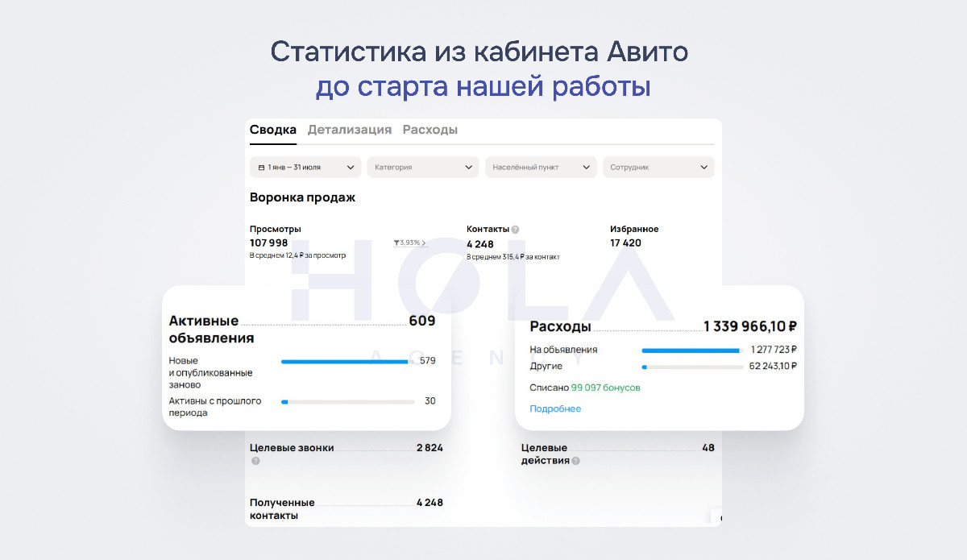
Task: Select the 62 243,10 ₽ amount
Action: pos(774,367)
